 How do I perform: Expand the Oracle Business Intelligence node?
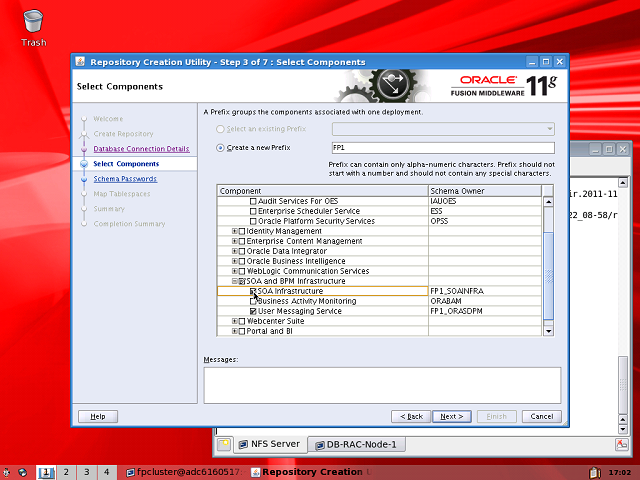(235, 261)
